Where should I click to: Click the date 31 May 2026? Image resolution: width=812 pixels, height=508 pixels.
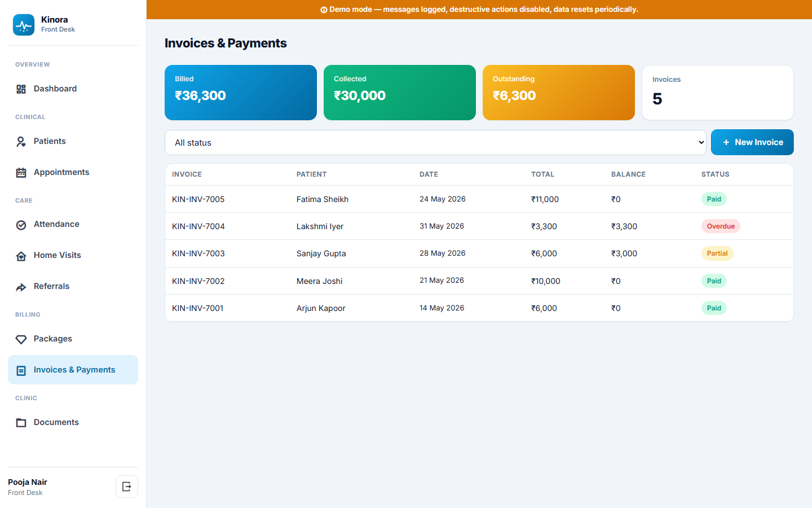pyautogui.click(x=442, y=226)
